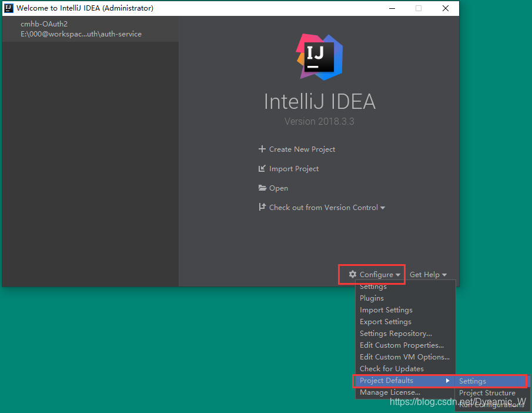Select Settings in the Configure menu
The height and width of the screenshot is (413, 532).
click(406, 287)
